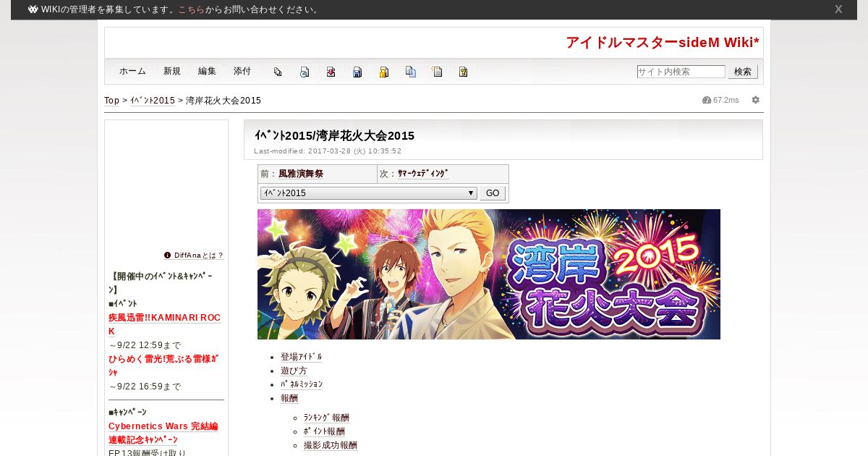Open the ひらめく雷光!荒ぶる雷様ｶﾞｼｬ link

tap(163, 365)
